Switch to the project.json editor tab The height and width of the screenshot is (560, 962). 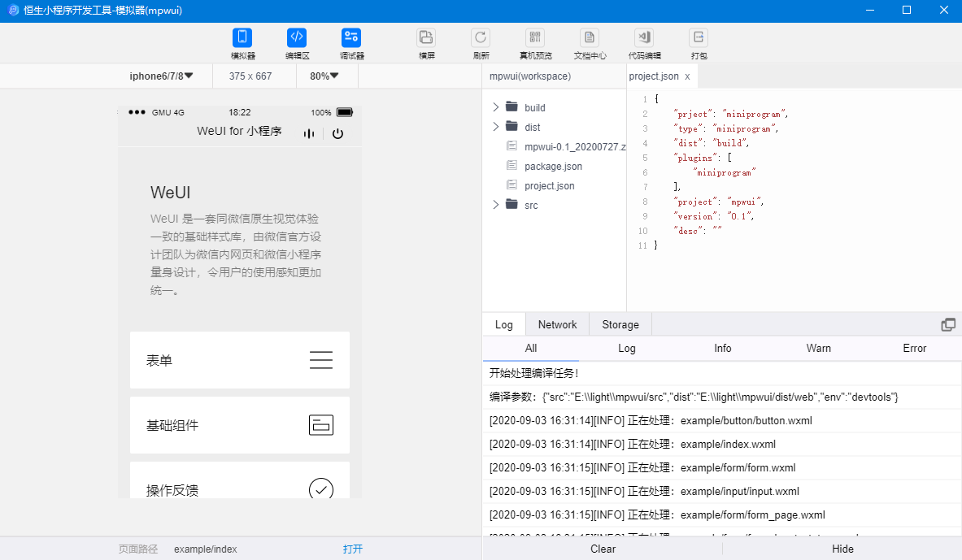[654, 76]
